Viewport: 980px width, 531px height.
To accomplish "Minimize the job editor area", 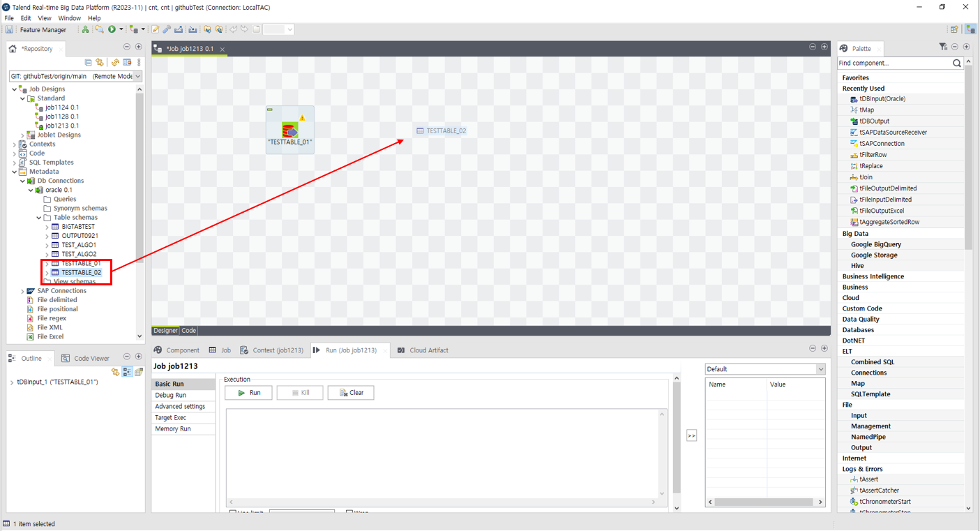I will [x=813, y=47].
